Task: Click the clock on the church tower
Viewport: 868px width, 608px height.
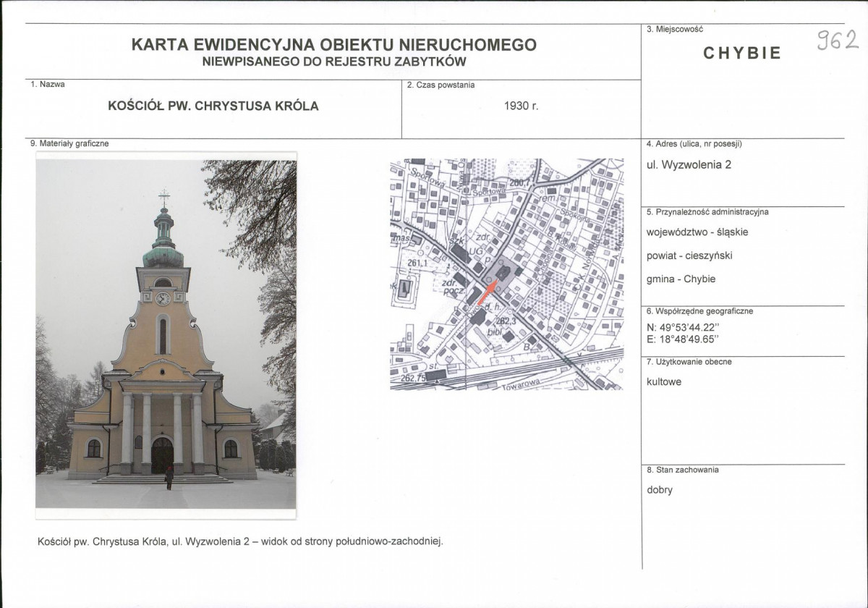Action: point(163,297)
